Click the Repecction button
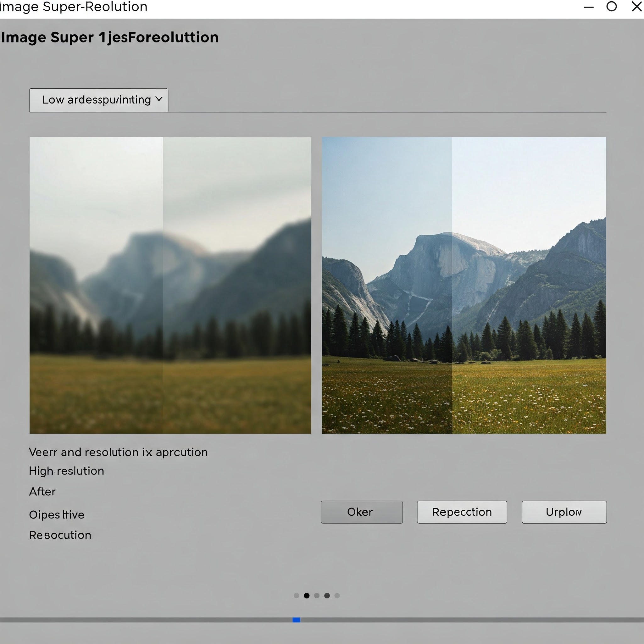The height and width of the screenshot is (644, 644). pos(462,512)
